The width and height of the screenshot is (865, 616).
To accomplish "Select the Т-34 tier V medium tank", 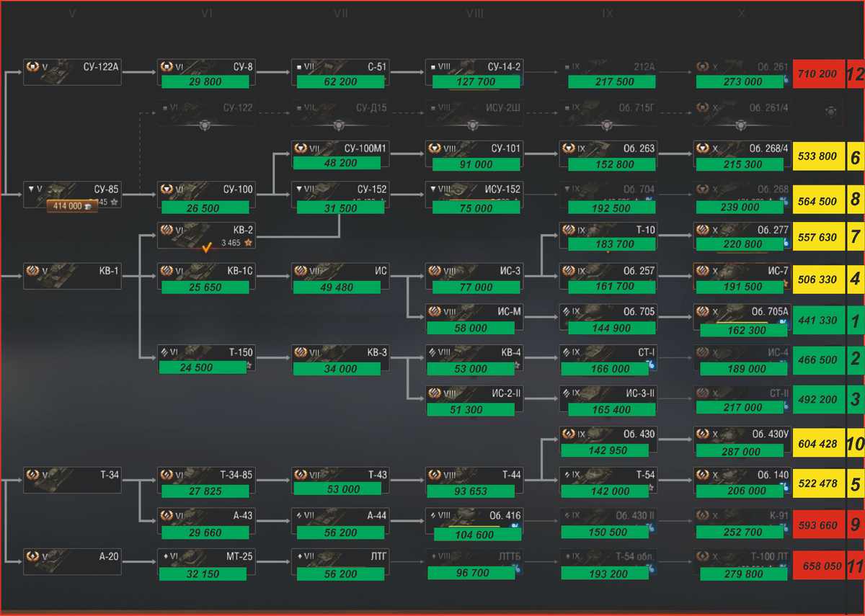I will [x=72, y=480].
